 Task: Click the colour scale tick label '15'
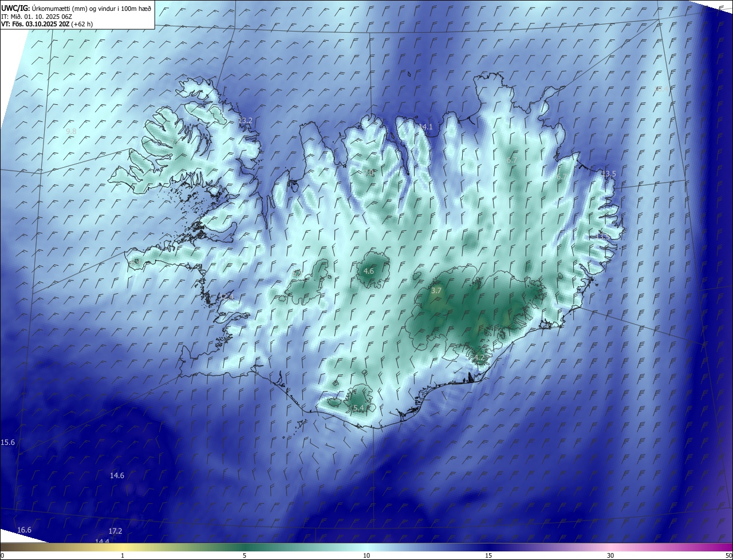[x=488, y=555]
